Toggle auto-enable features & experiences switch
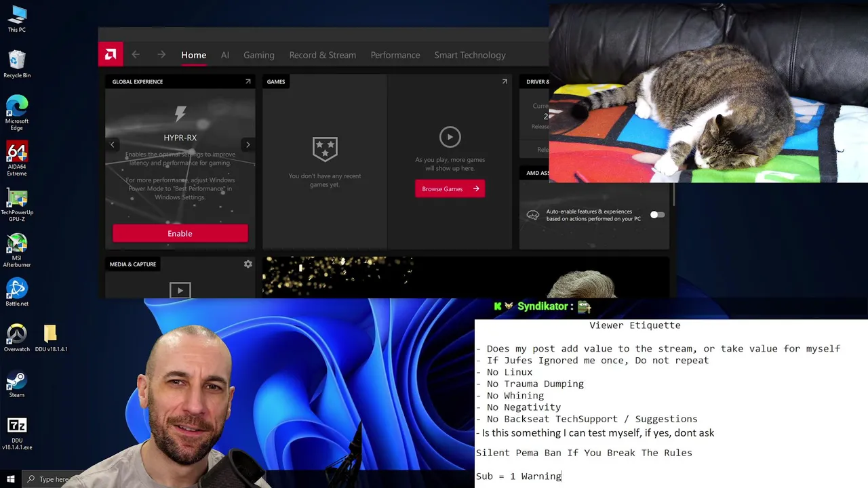 point(657,215)
